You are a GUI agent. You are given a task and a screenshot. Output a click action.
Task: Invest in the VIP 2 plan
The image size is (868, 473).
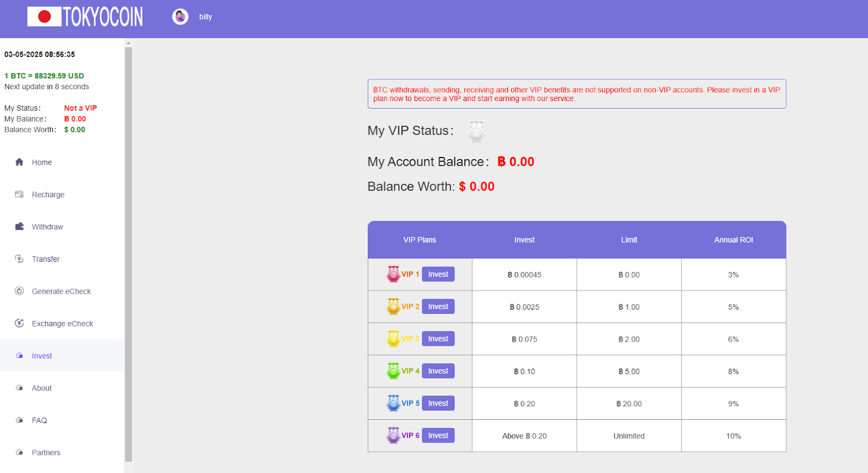(438, 306)
